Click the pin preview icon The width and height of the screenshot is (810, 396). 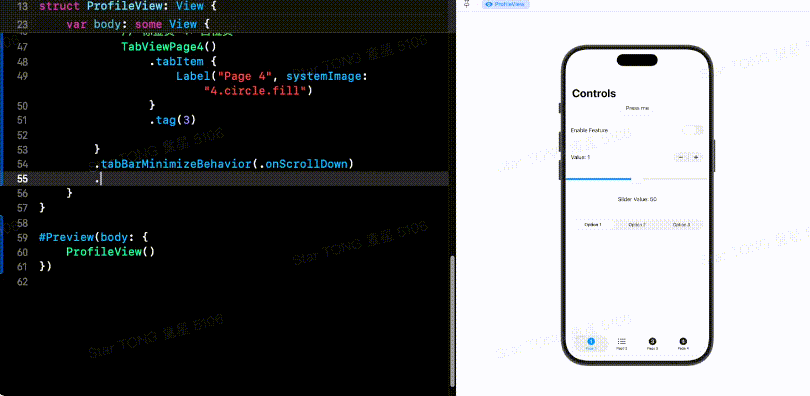point(467,4)
